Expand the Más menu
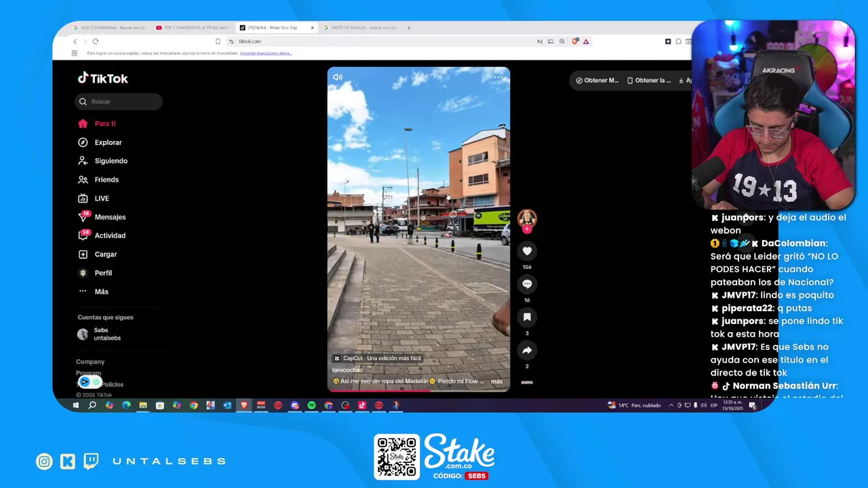The height and width of the screenshot is (488, 868). [x=93, y=291]
